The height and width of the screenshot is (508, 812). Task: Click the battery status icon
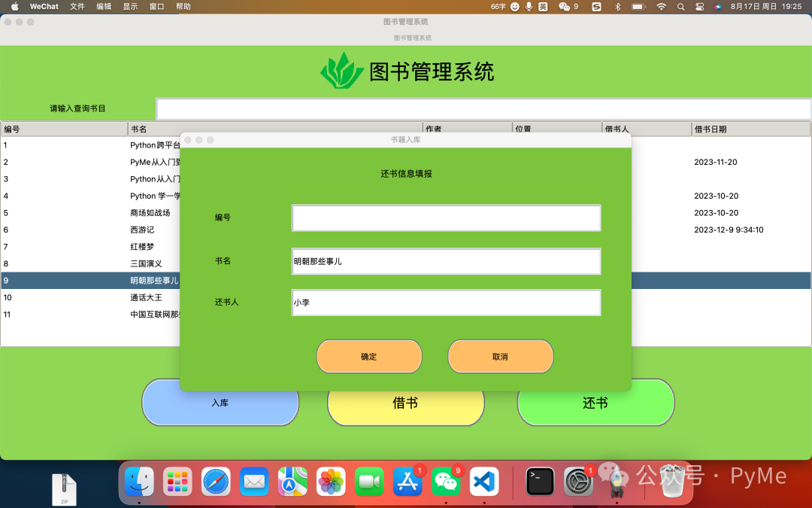coord(638,6)
